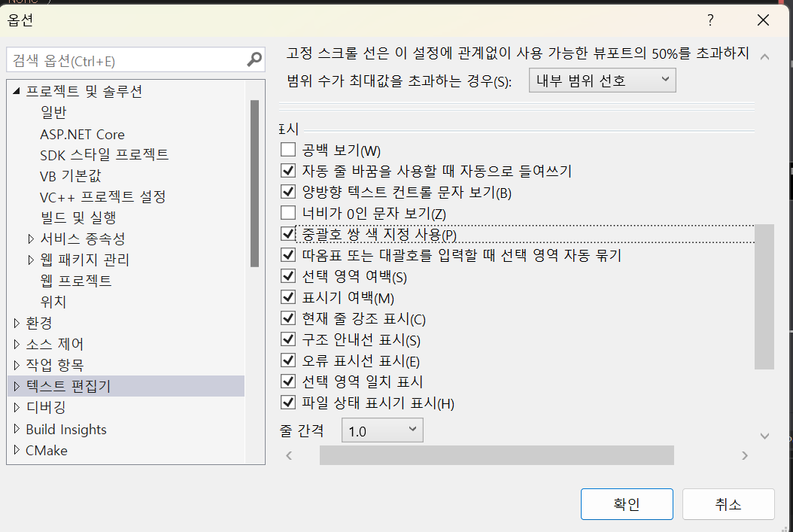Click the search magnifier icon
The height and width of the screenshot is (532, 793).
254,59
